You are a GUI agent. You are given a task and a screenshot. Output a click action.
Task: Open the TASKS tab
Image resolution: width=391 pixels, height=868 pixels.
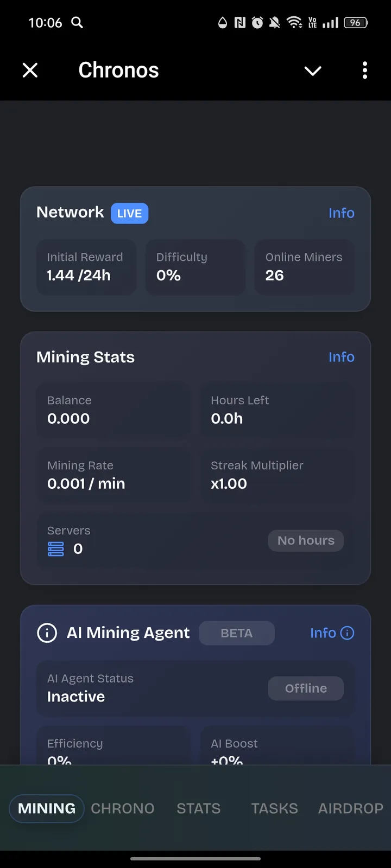click(x=274, y=808)
